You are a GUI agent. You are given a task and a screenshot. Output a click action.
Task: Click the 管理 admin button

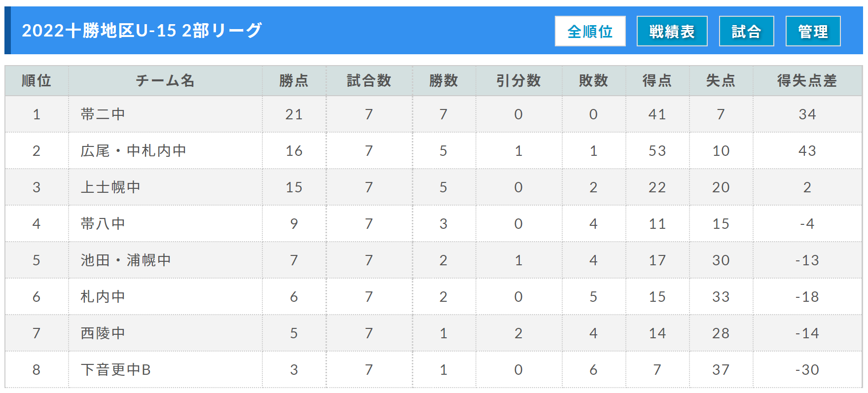(813, 31)
